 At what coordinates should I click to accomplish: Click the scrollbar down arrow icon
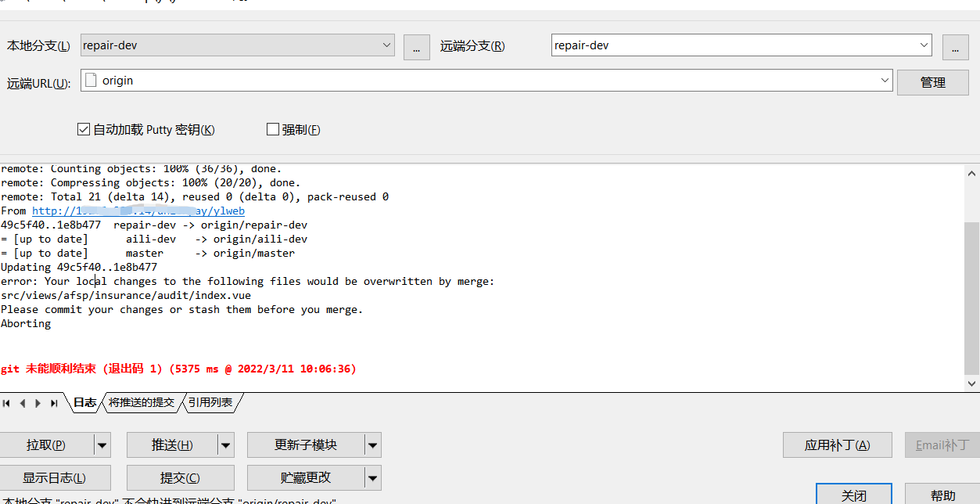pos(970,383)
